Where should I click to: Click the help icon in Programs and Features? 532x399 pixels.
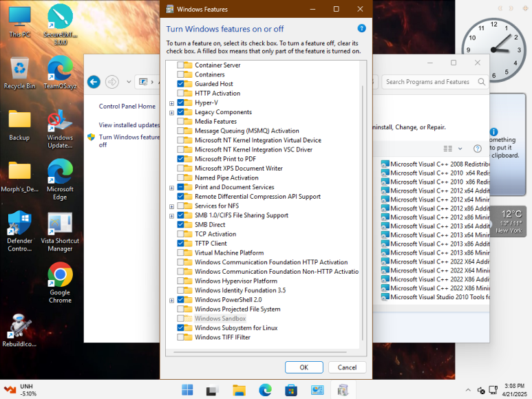pos(477,149)
